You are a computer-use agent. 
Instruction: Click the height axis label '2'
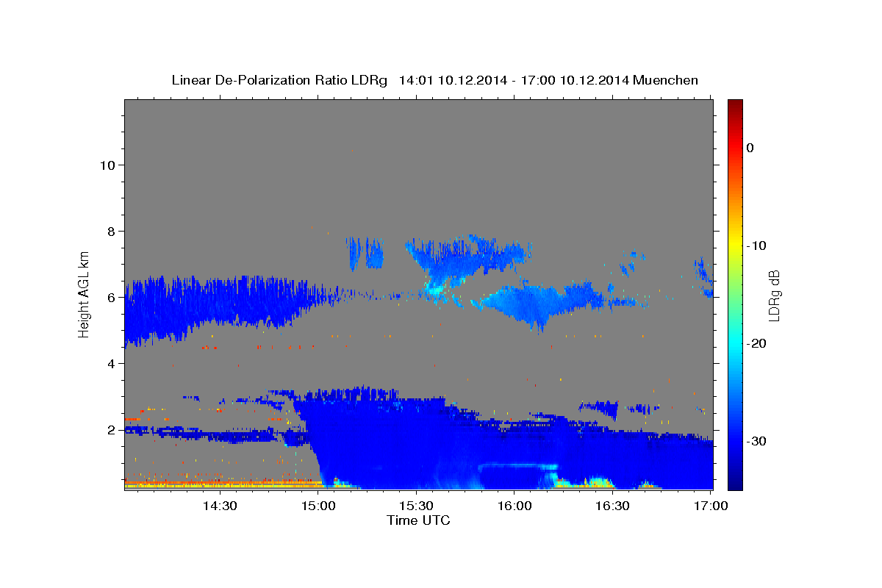tap(112, 429)
